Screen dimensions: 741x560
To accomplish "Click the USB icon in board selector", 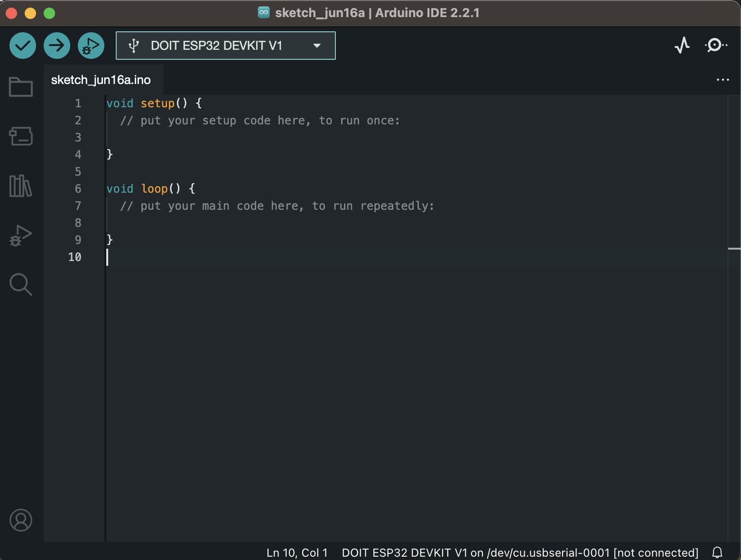I will (x=134, y=46).
